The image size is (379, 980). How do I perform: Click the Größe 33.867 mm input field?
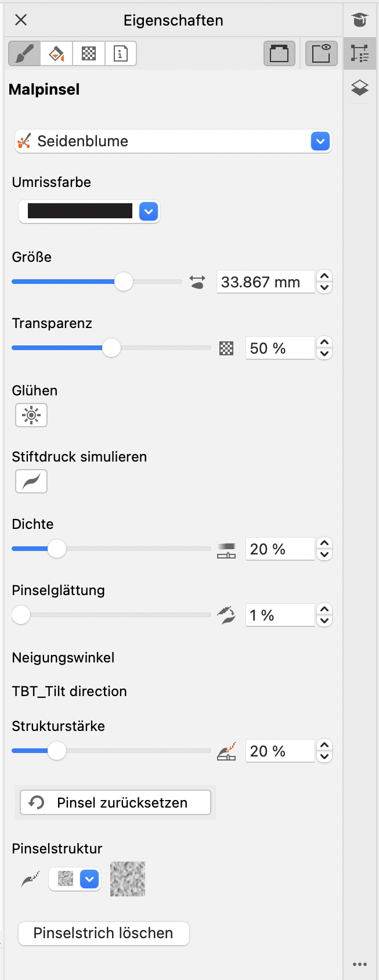[265, 282]
